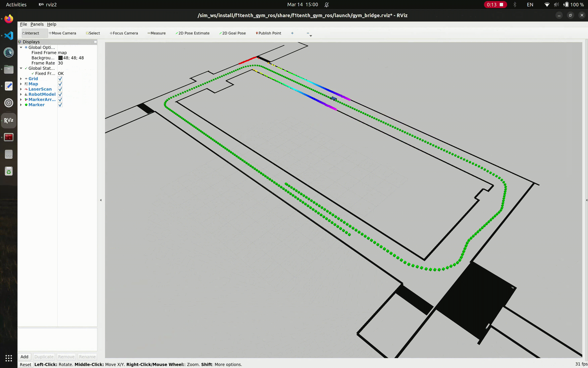Pick the Measure tool
The height and width of the screenshot is (368, 588).
pyautogui.click(x=157, y=33)
